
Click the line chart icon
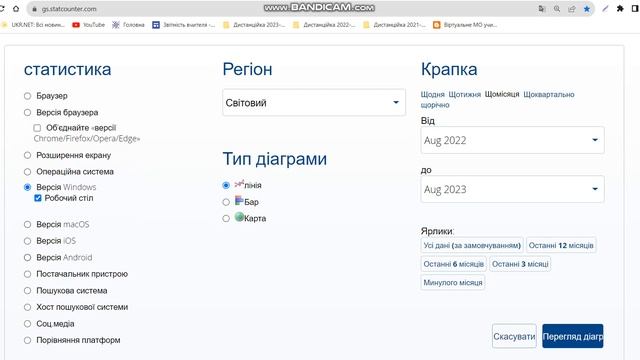click(239, 183)
